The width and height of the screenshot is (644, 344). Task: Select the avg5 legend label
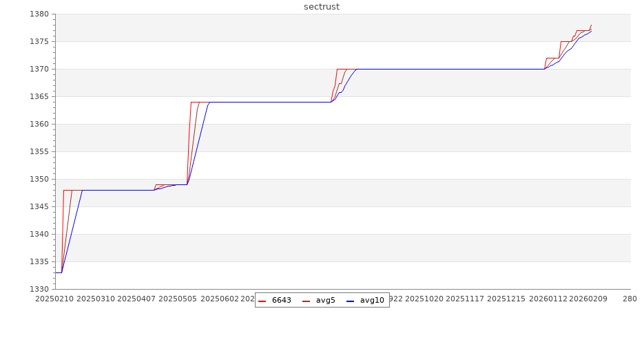[325, 301]
